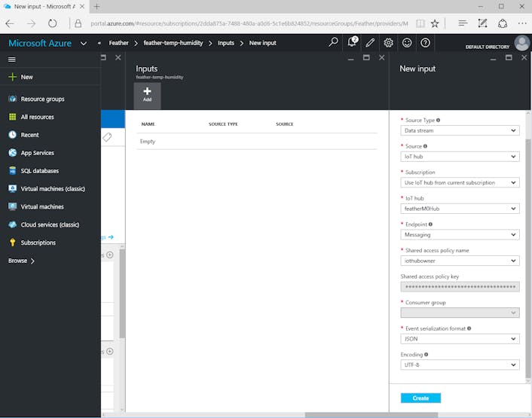532x418 pixels.
Task: Expand Browse in sidebar
Action: 21,261
